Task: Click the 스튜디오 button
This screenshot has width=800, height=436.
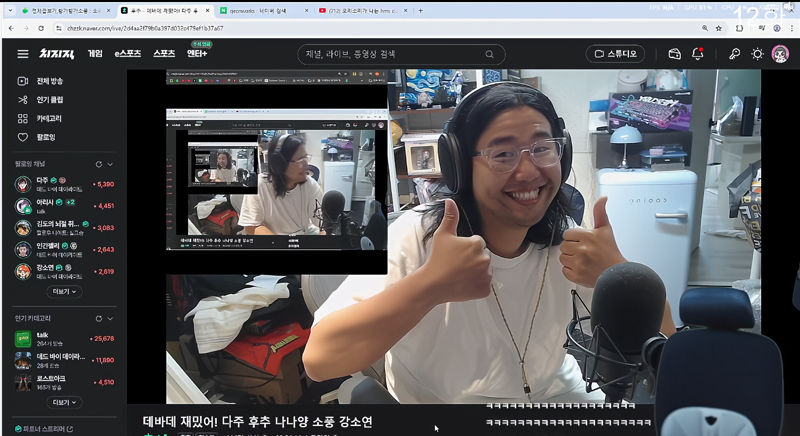Action: (x=615, y=54)
